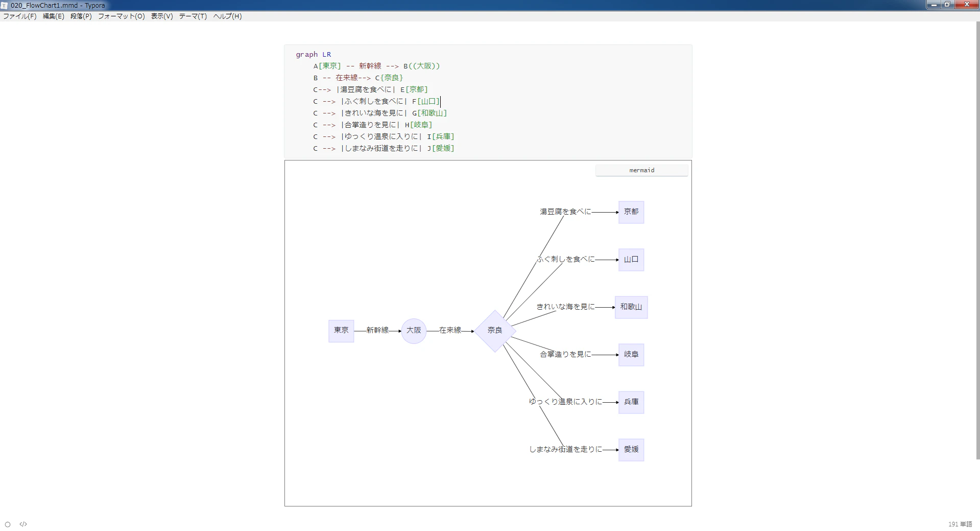Click the 山口 node in flowchart
Viewport: 980px width, 531px height.
[631, 260]
